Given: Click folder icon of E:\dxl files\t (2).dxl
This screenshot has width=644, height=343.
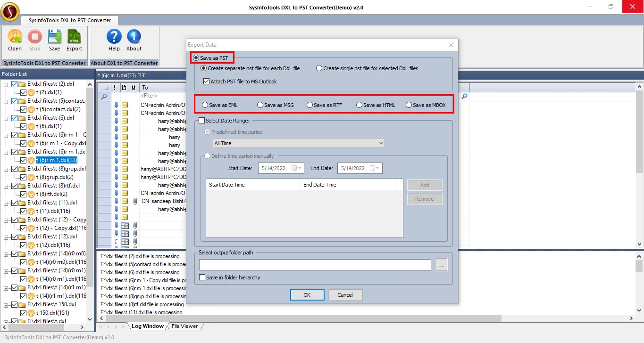Looking at the screenshot, I should click(22, 84).
